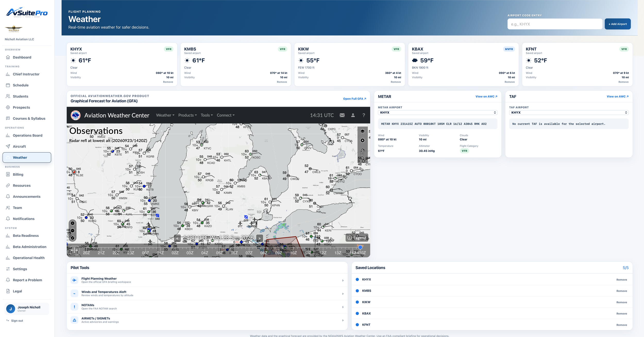Click the airport code entry field

tap(555, 24)
